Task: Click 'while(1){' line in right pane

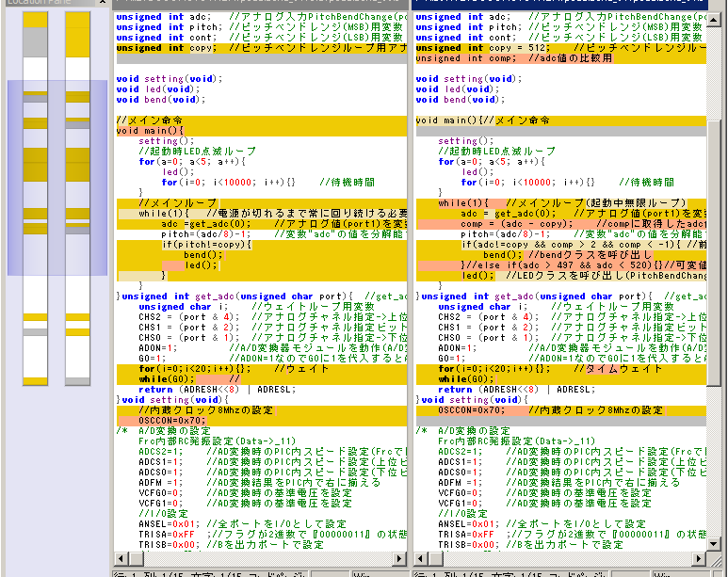Action: tap(561, 203)
